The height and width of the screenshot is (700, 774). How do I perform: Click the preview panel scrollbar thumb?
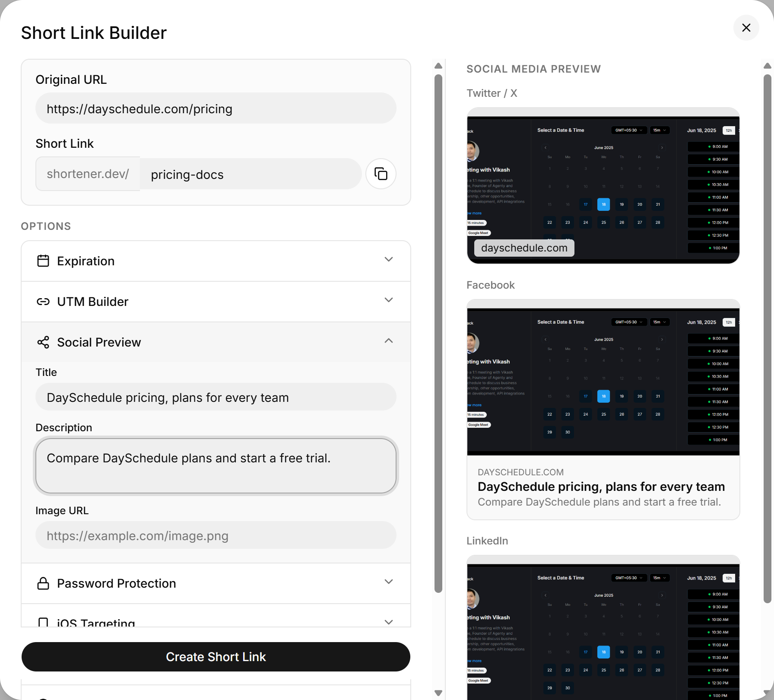tap(768, 339)
